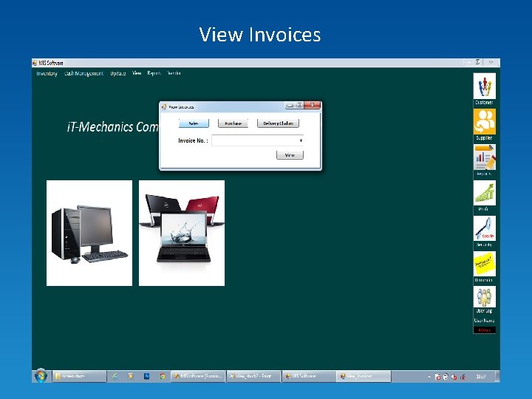
Task: Click the User Name label
Action: (484, 321)
